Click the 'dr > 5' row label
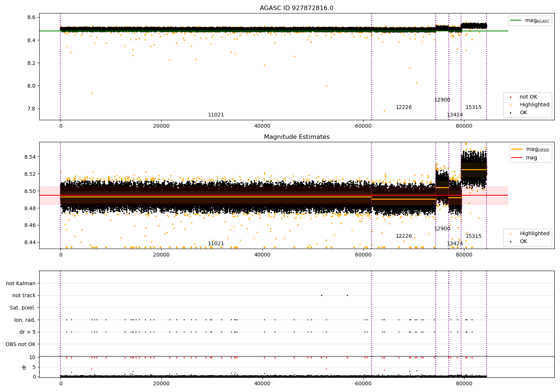The image size is (560, 392). tap(28, 332)
